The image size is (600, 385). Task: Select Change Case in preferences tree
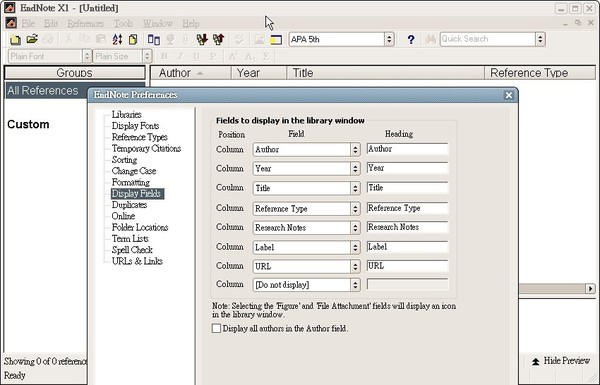click(x=134, y=171)
